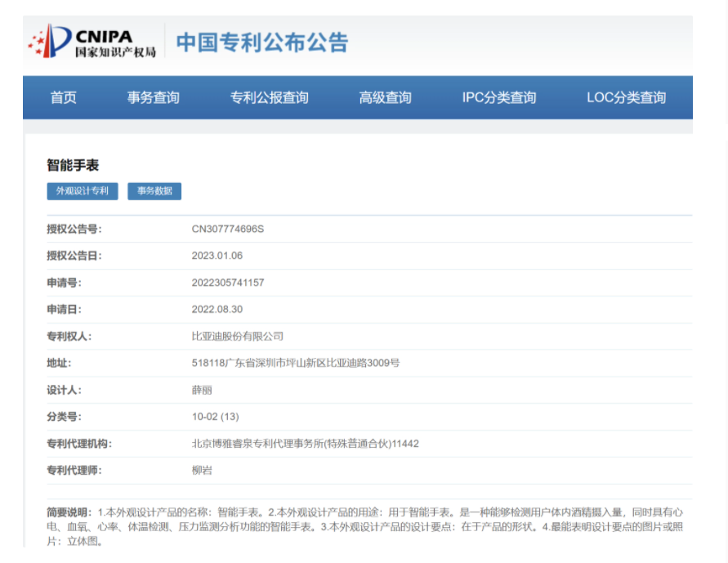This screenshot has height=563, width=728.
Task: Click the classification number 10-02 (13)
Action: pyautogui.click(x=215, y=417)
